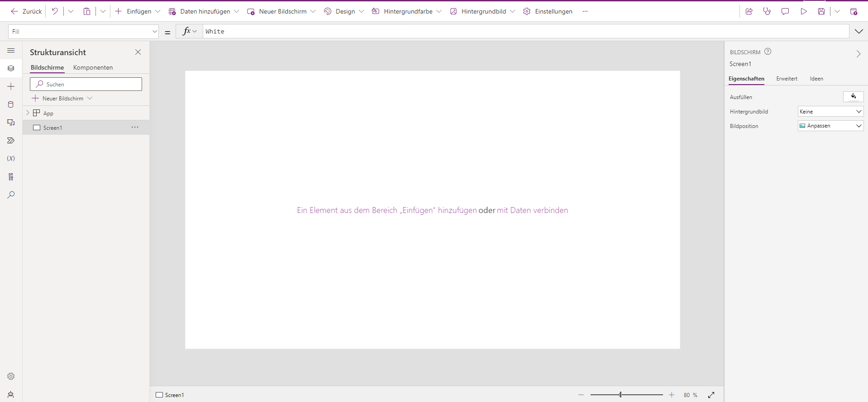Click the share app icon
The width and height of the screenshot is (868, 402).
[x=749, y=11]
